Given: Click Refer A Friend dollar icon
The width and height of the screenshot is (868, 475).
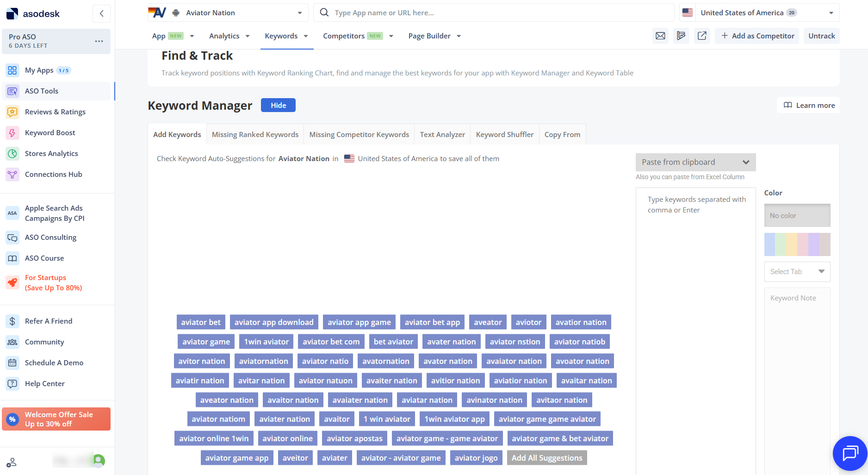Looking at the screenshot, I should 12,321.
